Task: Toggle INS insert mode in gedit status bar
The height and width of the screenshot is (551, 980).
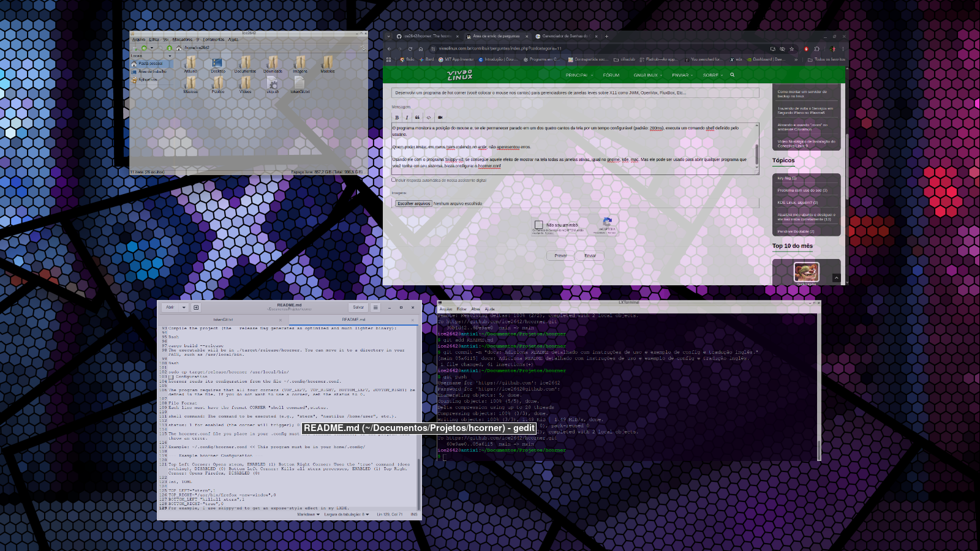Action: click(414, 514)
